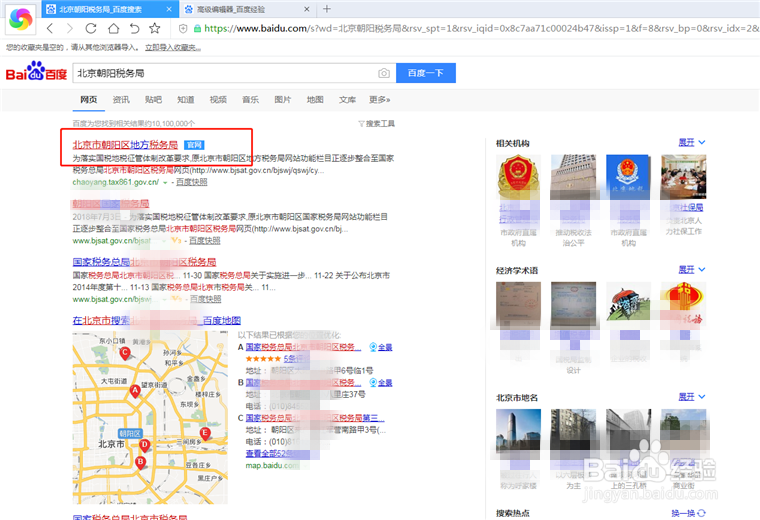
Task: Open camera image search icon
Action: coord(384,73)
